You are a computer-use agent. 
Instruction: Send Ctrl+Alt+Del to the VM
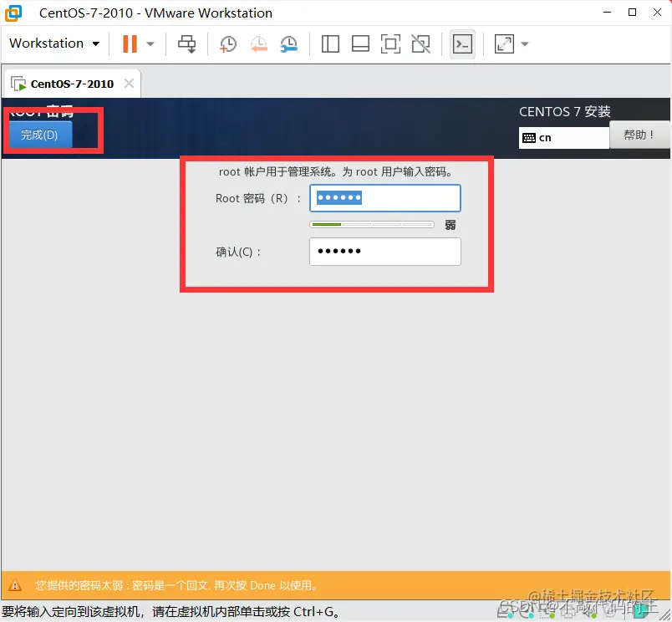click(187, 43)
